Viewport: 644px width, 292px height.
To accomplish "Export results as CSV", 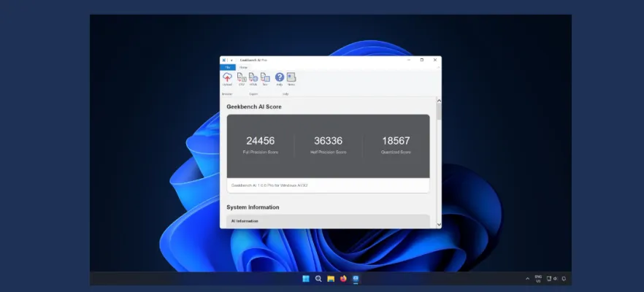I will 242,78.
